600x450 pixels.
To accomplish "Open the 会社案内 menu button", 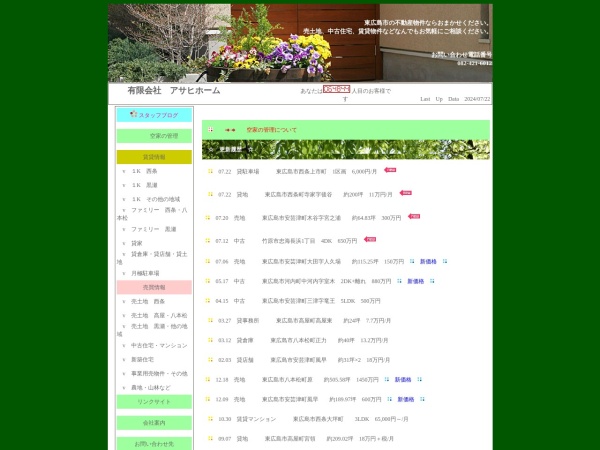I will (154, 423).
